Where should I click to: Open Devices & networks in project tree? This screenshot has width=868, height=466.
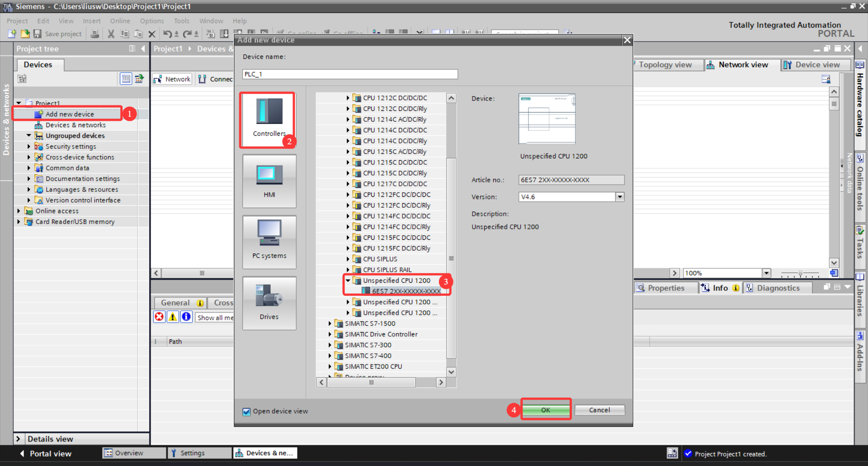[x=75, y=125]
